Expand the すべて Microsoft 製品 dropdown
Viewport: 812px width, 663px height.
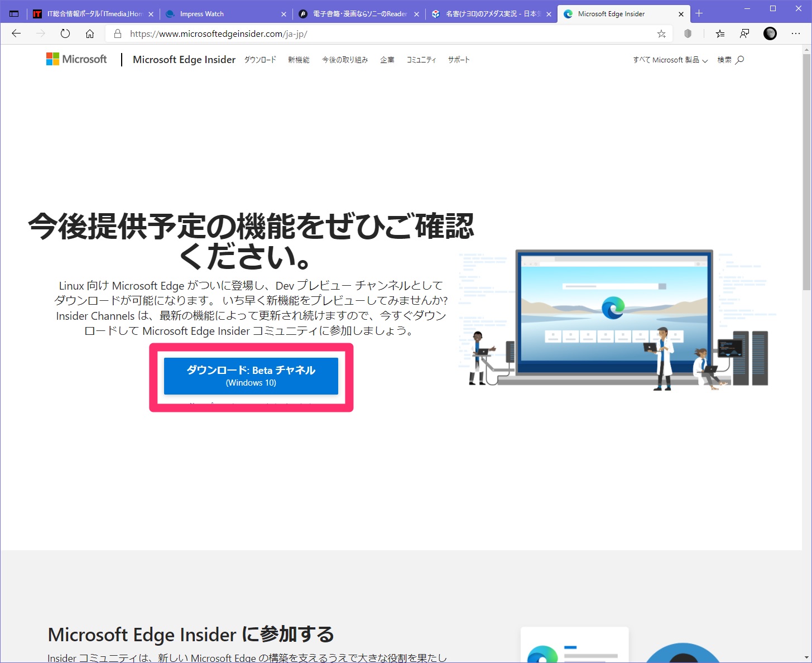[670, 60]
